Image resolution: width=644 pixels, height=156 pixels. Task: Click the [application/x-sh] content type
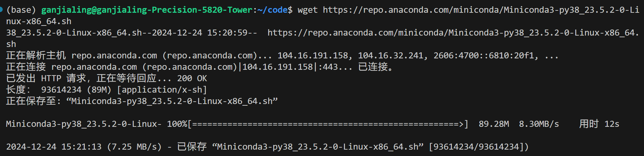(x=162, y=90)
